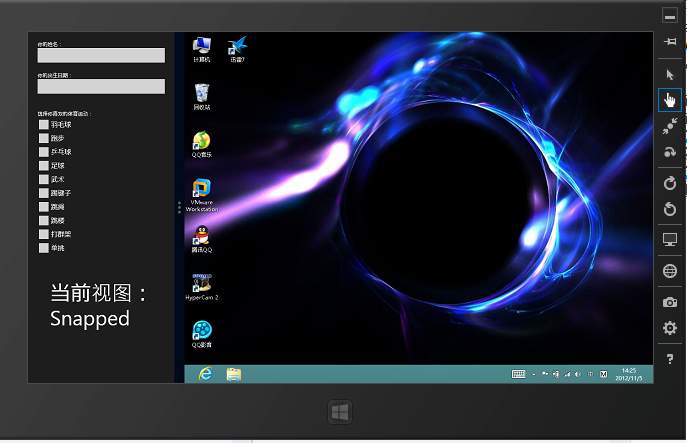Select rotation touch mode tool

[x=669, y=152]
